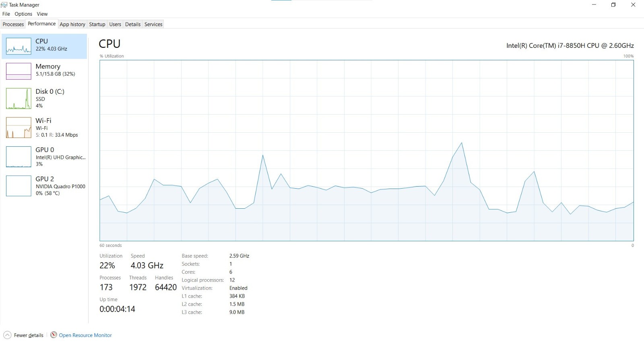This screenshot has width=644, height=345.
Task: Click the Memory 5.1/15.8 GB usage text
Action: 55,74
